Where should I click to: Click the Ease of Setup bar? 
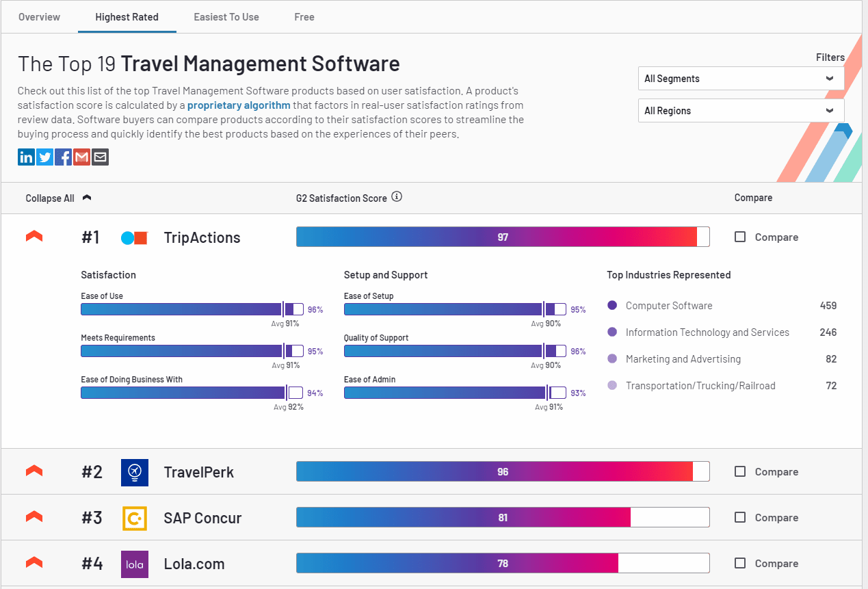click(456, 309)
